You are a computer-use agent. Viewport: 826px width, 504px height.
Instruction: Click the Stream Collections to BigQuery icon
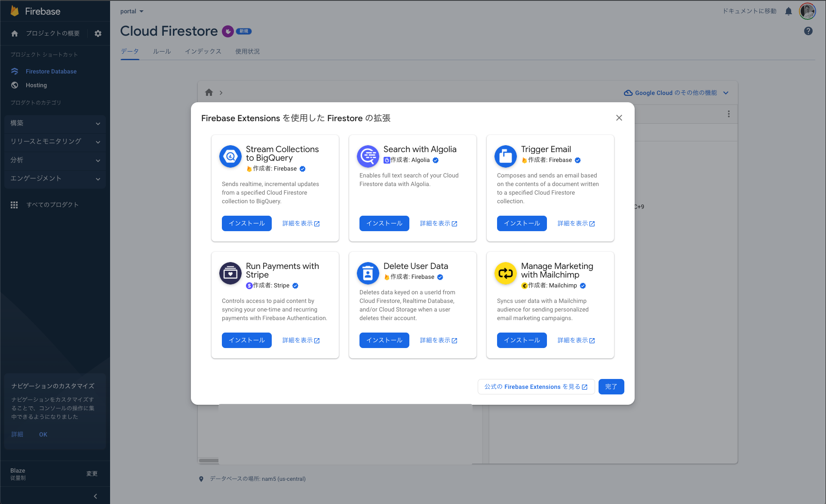click(230, 156)
